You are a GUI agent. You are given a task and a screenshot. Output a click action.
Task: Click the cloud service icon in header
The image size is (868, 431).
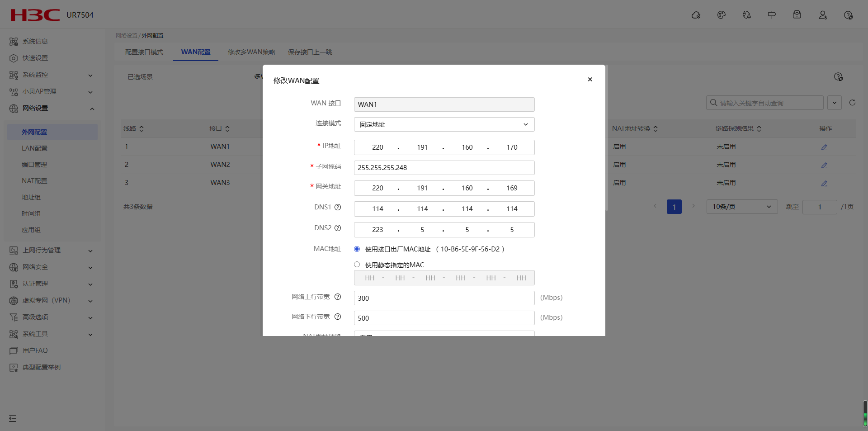[696, 15]
